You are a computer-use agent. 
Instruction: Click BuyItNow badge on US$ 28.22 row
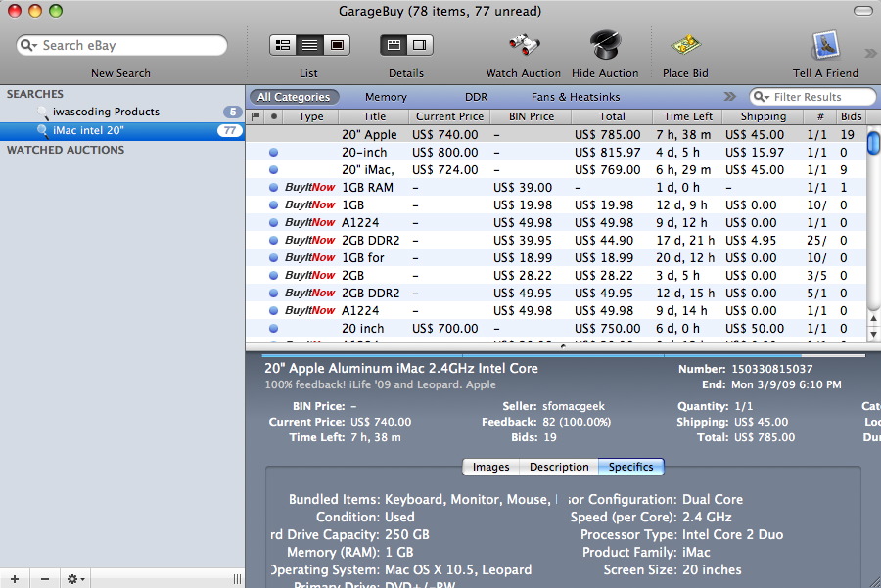(309, 275)
